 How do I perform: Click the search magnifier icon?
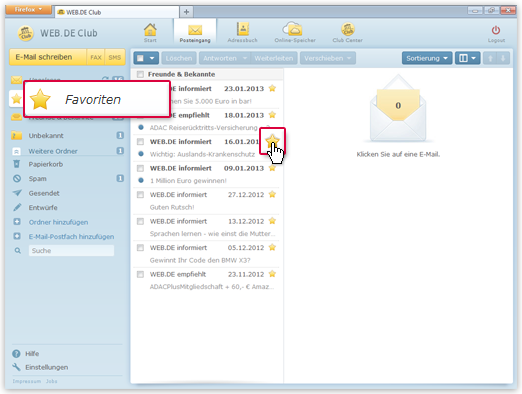pos(18,251)
